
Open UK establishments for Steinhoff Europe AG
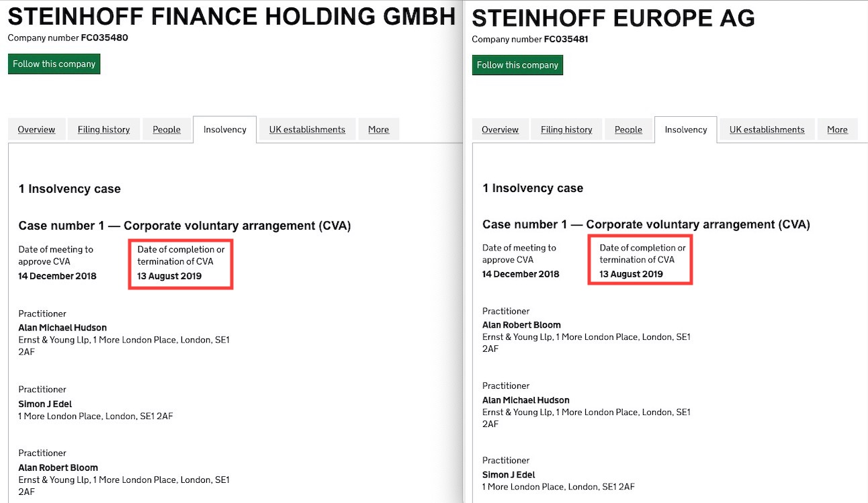[767, 129]
